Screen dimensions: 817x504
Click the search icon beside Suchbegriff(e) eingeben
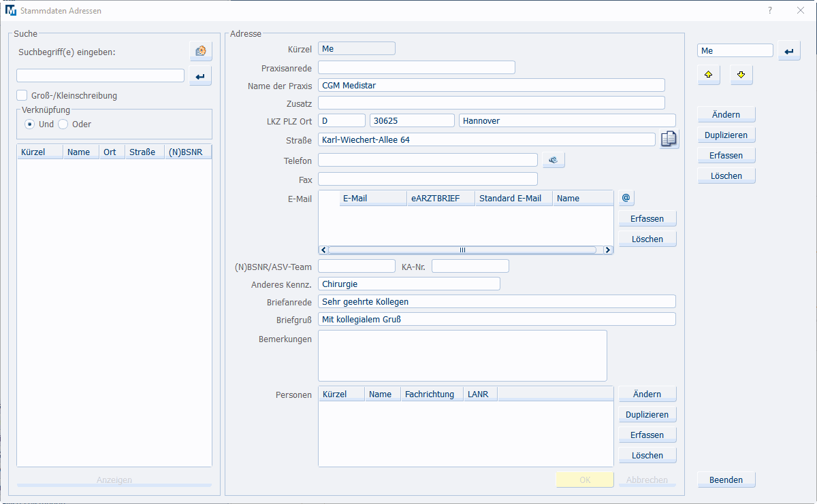point(200,51)
